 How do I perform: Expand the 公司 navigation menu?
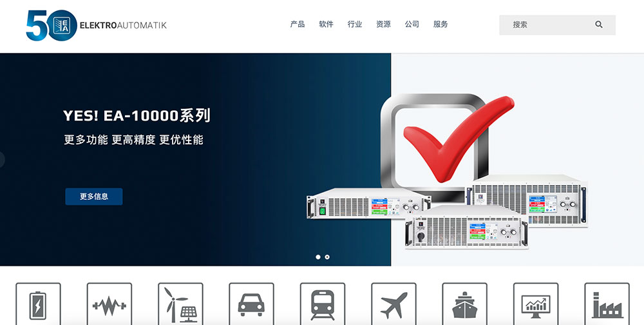pyautogui.click(x=412, y=25)
